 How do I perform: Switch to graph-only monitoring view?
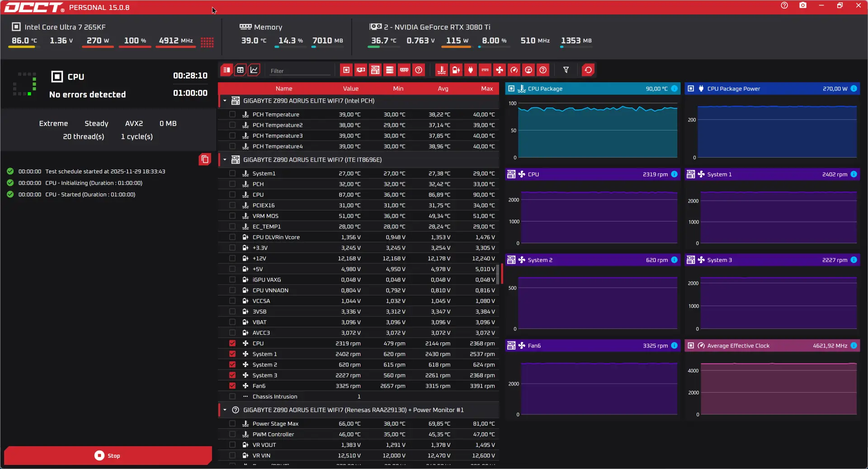254,70
